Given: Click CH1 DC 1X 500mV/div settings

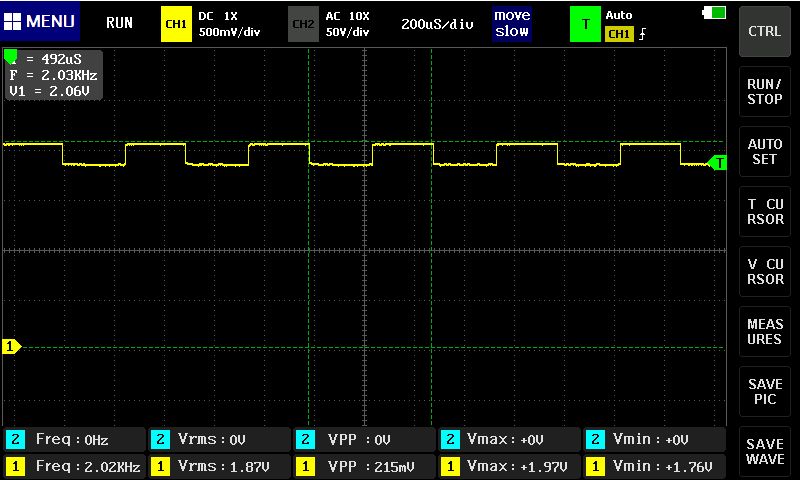Looking at the screenshot, I should click(x=229, y=24).
